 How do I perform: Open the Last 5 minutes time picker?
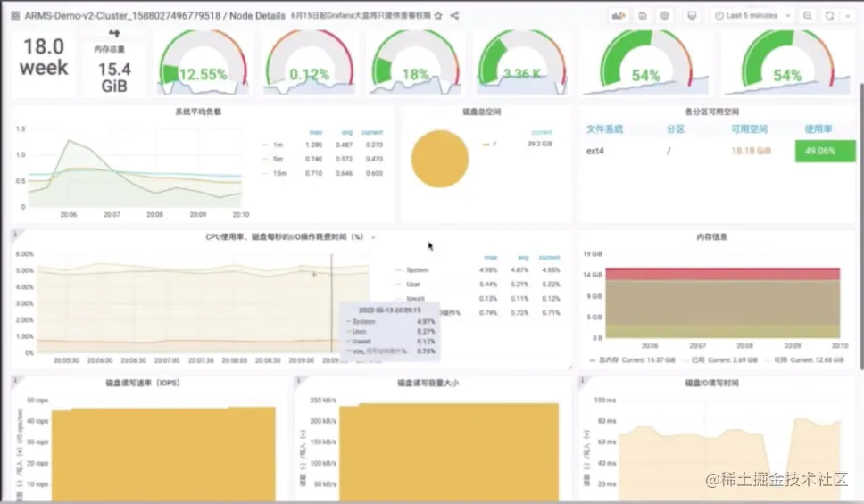[x=752, y=15]
